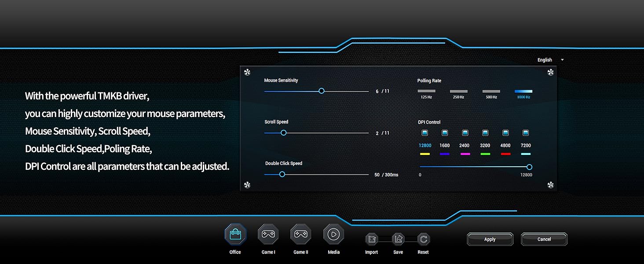Toggle the 12800 DPI checkbox off
The height and width of the screenshot is (264, 644).
click(424, 132)
